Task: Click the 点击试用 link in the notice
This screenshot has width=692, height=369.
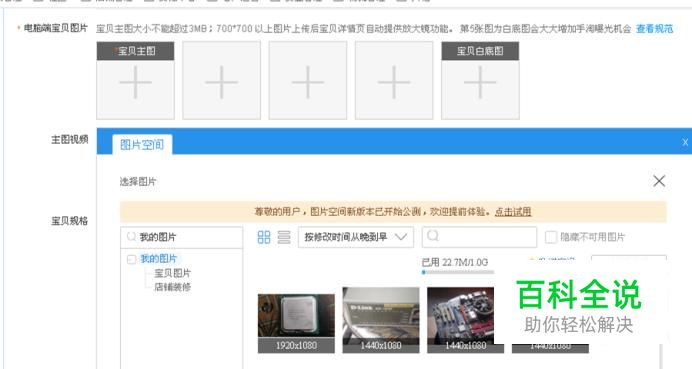Action: click(x=513, y=211)
